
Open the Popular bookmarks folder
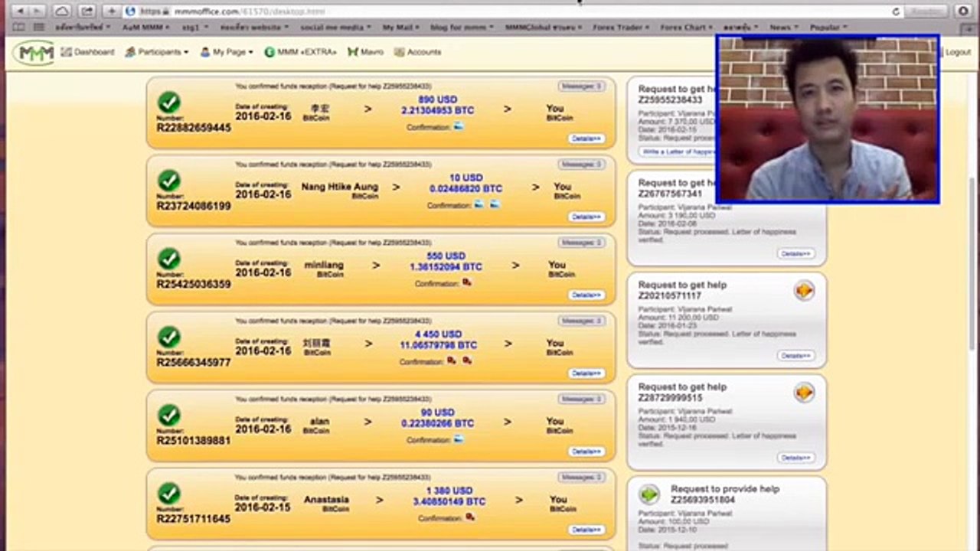coord(828,28)
